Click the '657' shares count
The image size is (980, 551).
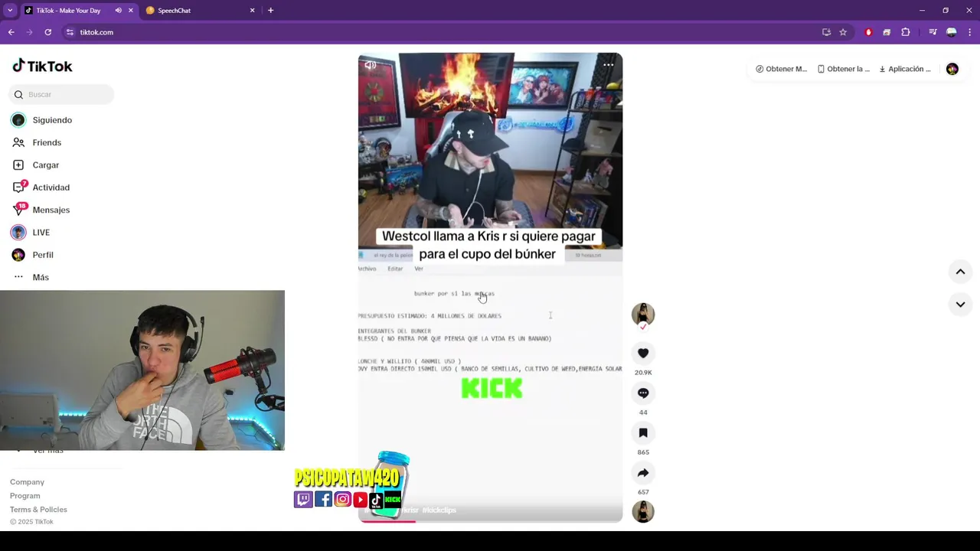coord(643,492)
